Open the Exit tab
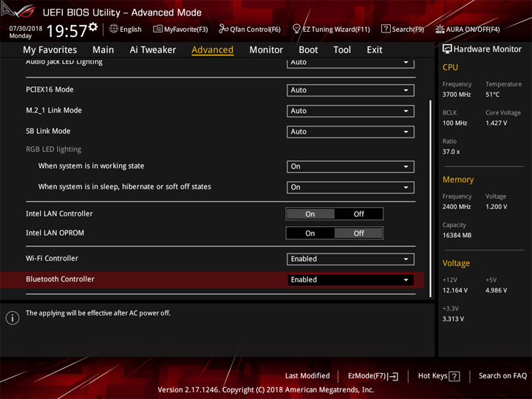This screenshot has width=532, height=399. point(375,50)
